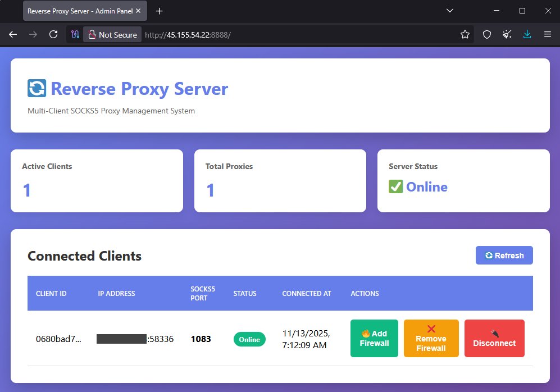Click the Refresh button for connected clients
Image resolution: width=560 pixels, height=392 pixels.
tap(504, 256)
